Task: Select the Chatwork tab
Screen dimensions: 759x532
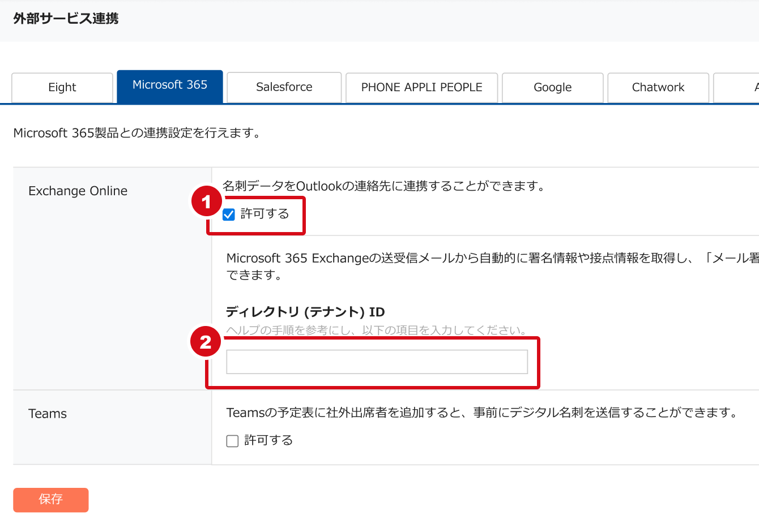Action: tap(658, 87)
